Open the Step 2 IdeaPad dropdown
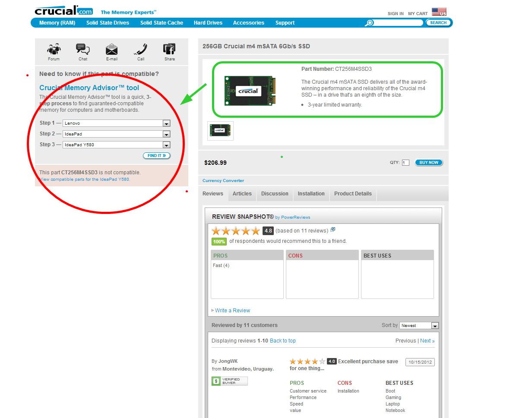Viewport: 532px width, 418px height. pos(116,134)
